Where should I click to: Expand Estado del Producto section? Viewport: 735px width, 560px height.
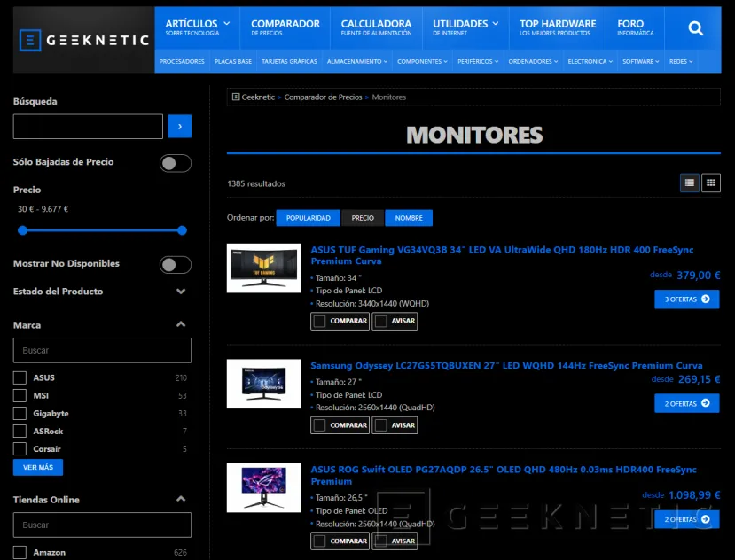tap(181, 292)
